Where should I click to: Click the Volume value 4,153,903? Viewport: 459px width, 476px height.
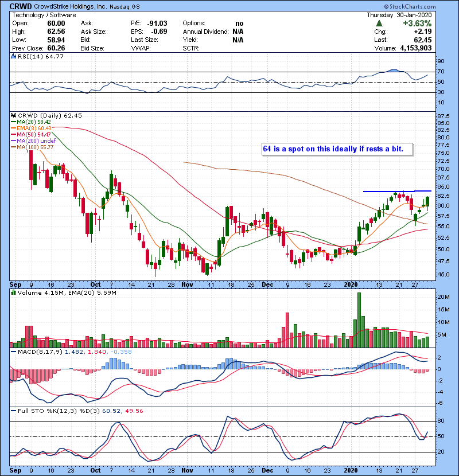(416, 48)
